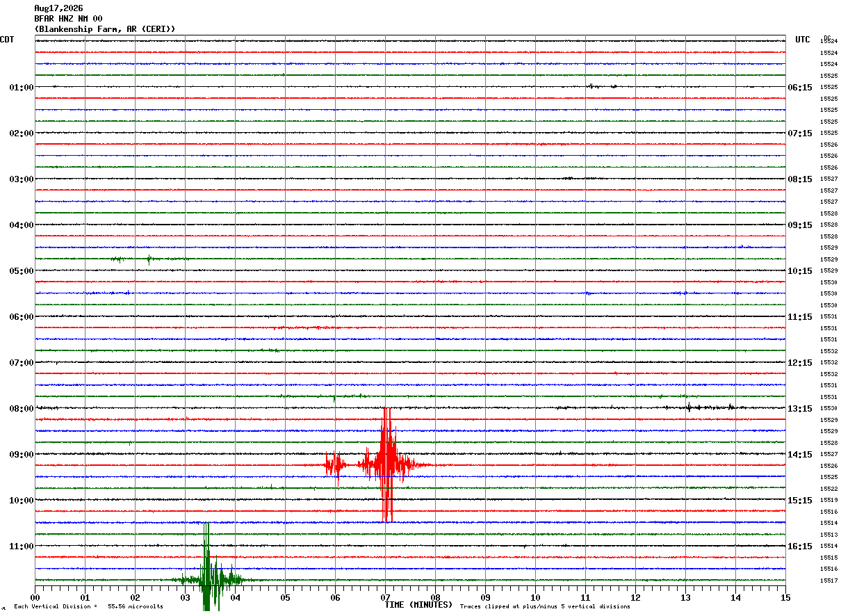Click the CDT timezone label on the left
This screenshot has width=841, height=616.
7,40
